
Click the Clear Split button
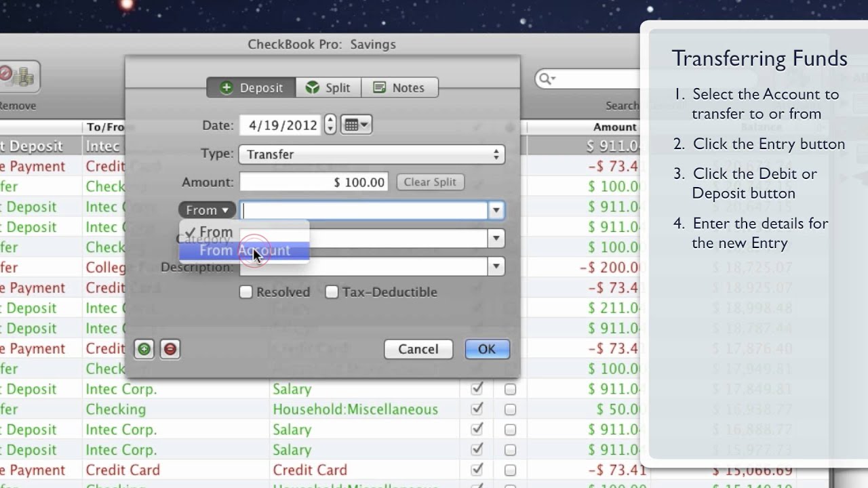click(430, 182)
